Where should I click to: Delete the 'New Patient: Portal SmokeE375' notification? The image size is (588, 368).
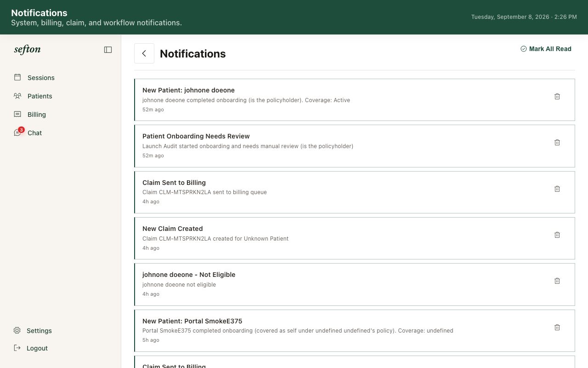point(557,327)
